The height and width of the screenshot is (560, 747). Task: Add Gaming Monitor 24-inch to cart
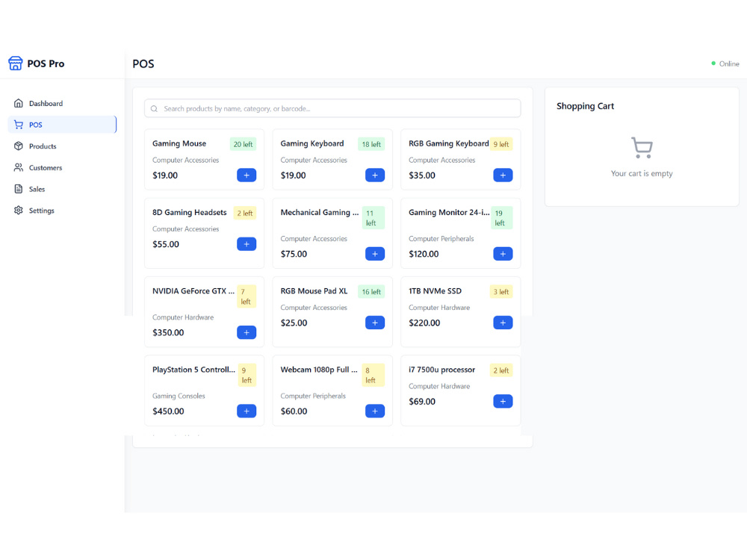pyautogui.click(x=503, y=254)
